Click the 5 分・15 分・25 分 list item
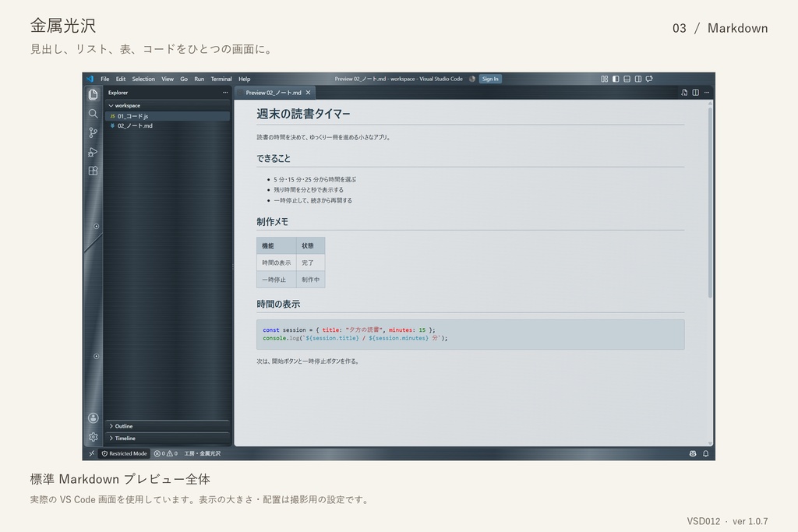798x532 pixels. [x=315, y=179]
